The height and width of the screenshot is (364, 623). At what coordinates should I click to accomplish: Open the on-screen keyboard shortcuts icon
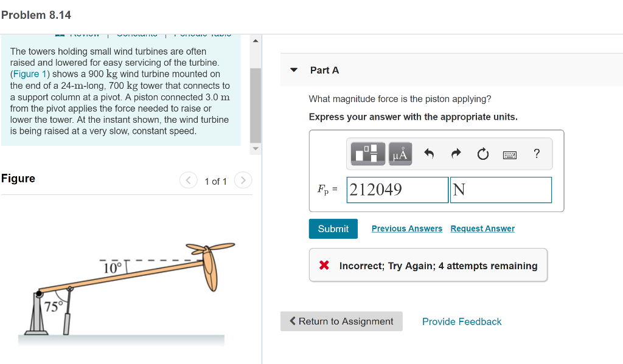pyautogui.click(x=509, y=154)
